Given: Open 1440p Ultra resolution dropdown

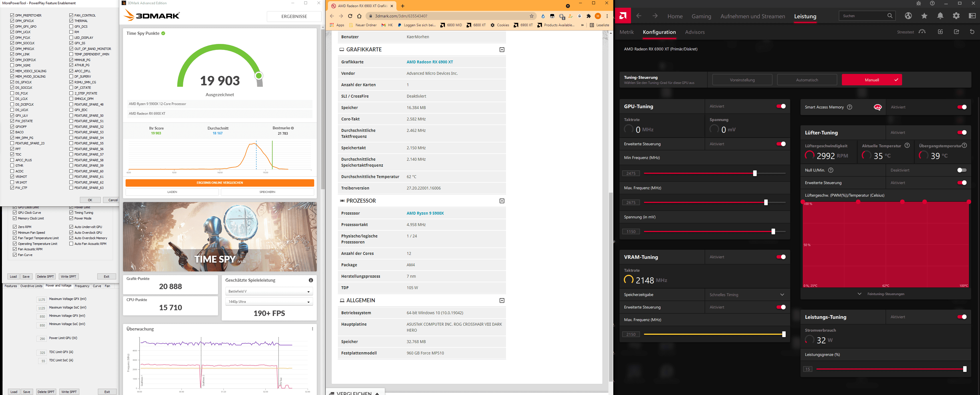Looking at the screenshot, I should tap(269, 301).
